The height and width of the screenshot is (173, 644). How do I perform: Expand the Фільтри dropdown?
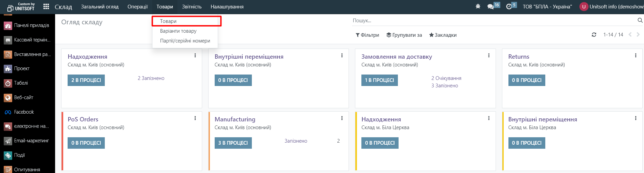coord(367,35)
